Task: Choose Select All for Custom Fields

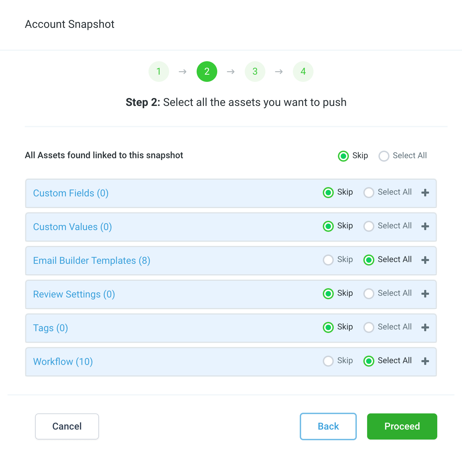Action: point(369,193)
